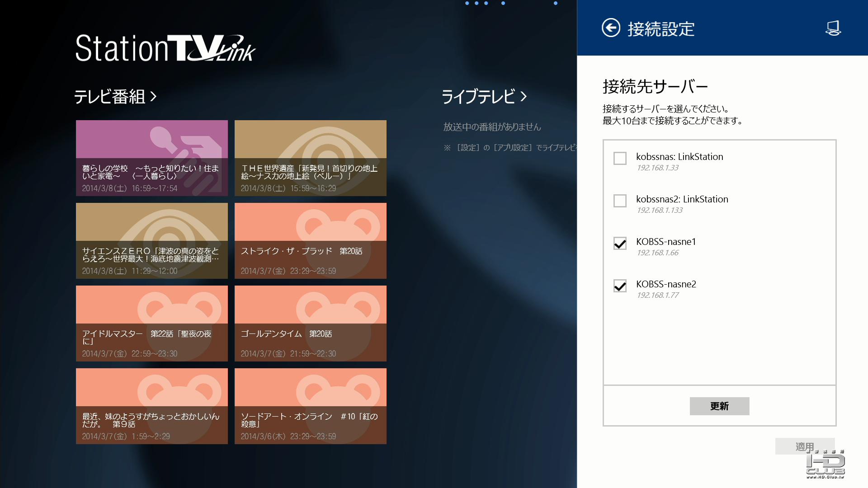Click the 接続設定 panel title
868x488 pixels.
pyautogui.click(x=661, y=29)
